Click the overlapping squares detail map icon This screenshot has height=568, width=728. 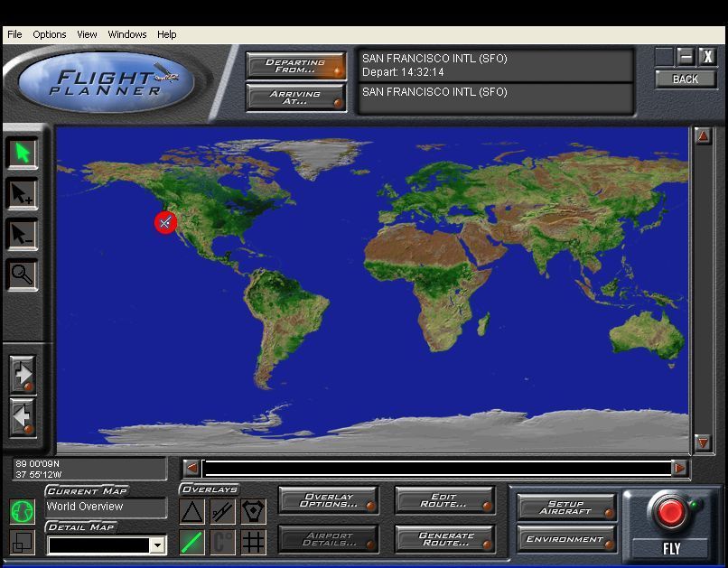(x=22, y=542)
